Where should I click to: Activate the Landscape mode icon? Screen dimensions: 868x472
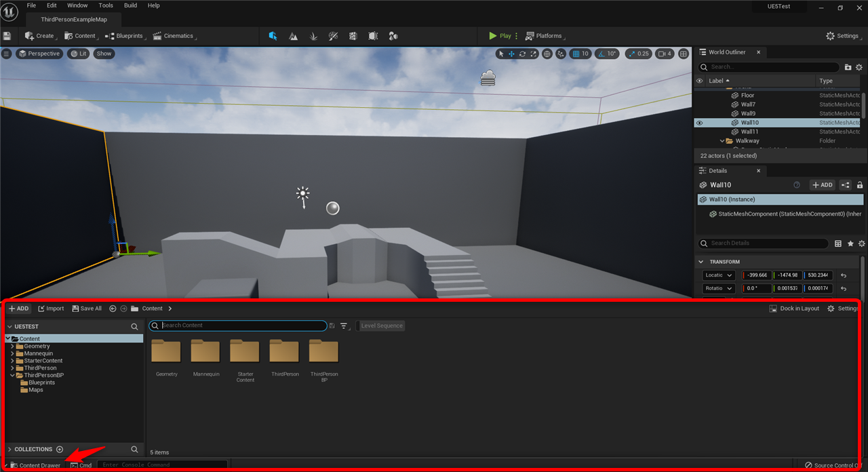[x=293, y=36]
